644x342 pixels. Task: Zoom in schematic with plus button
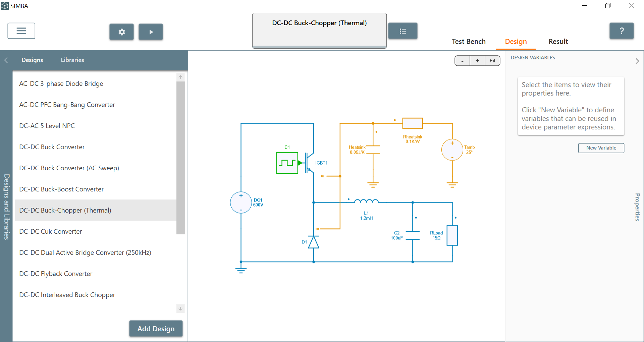pyautogui.click(x=477, y=61)
